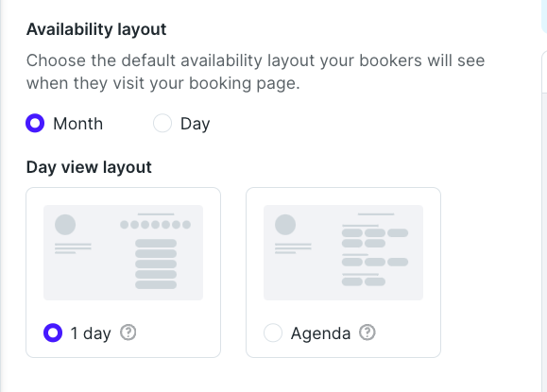Screen dimensions: 547x392
Task: Click the Month label text
Action: coord(78,124)
